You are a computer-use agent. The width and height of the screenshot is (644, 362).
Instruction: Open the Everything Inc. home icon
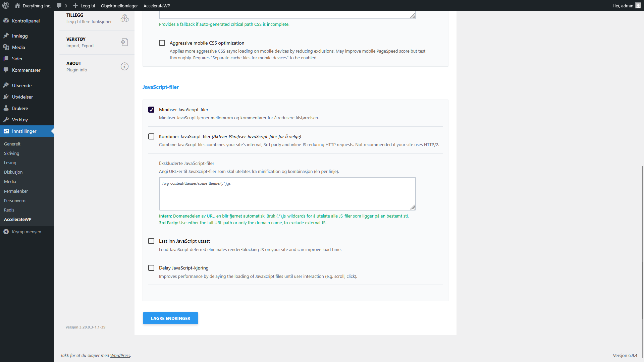[17, 5]
